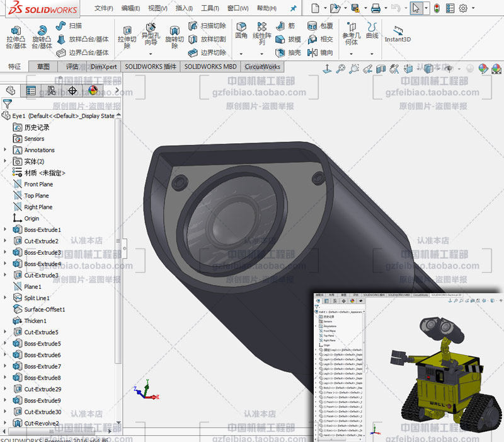The width and height of the screenshot is (504, 442).
Task: Open the Options gear icon
Action: 463,8
